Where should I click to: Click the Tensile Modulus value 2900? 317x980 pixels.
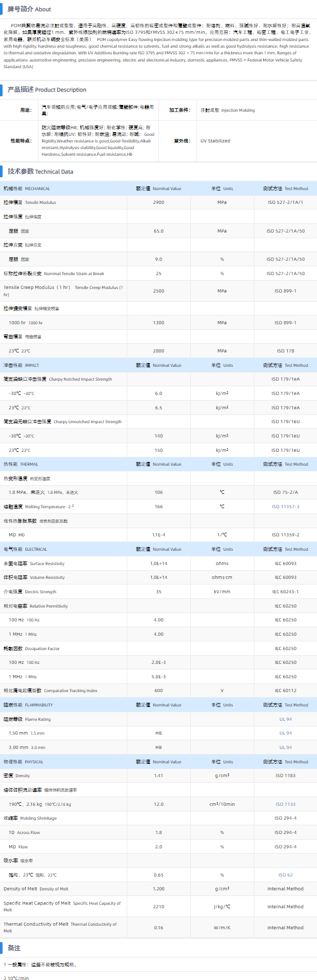(x=158, y=202)
